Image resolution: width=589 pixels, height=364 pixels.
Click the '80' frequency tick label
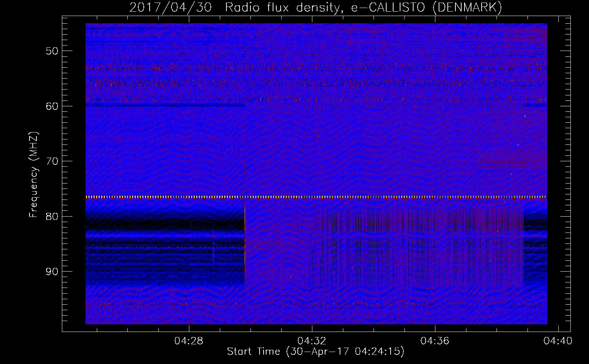[52, 217]
